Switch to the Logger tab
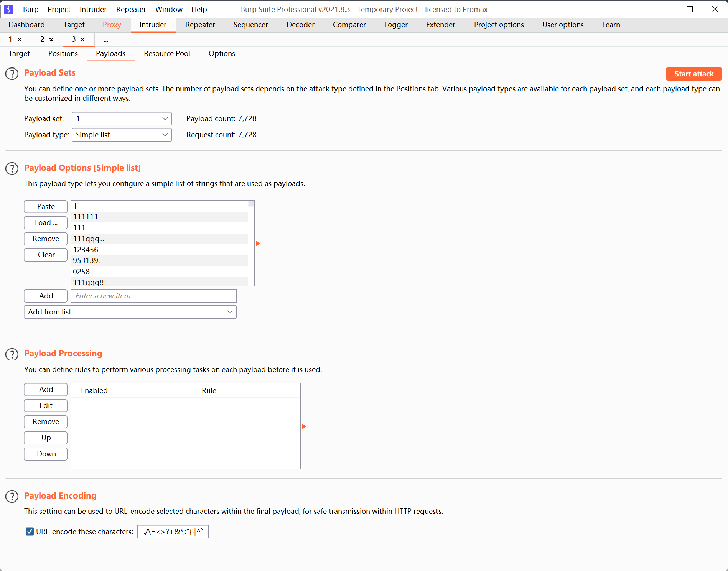The width and height of the screenshot is (728, 571). [x=396, y=25]
